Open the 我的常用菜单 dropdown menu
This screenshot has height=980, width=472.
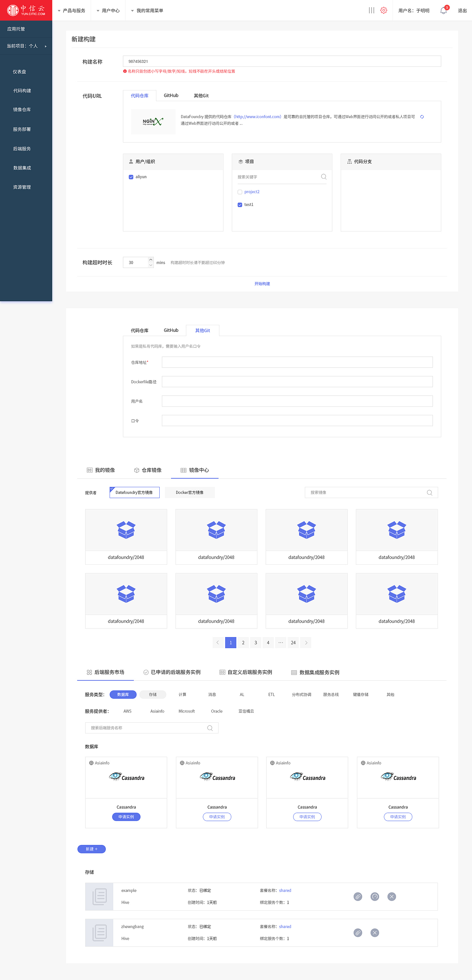147,10
